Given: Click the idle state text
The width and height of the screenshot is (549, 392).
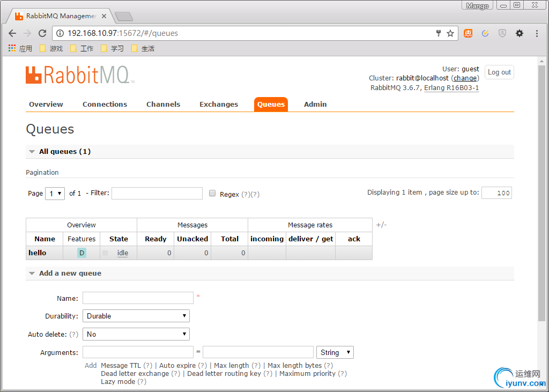Looking at the screenshot, I should point(123,253).
